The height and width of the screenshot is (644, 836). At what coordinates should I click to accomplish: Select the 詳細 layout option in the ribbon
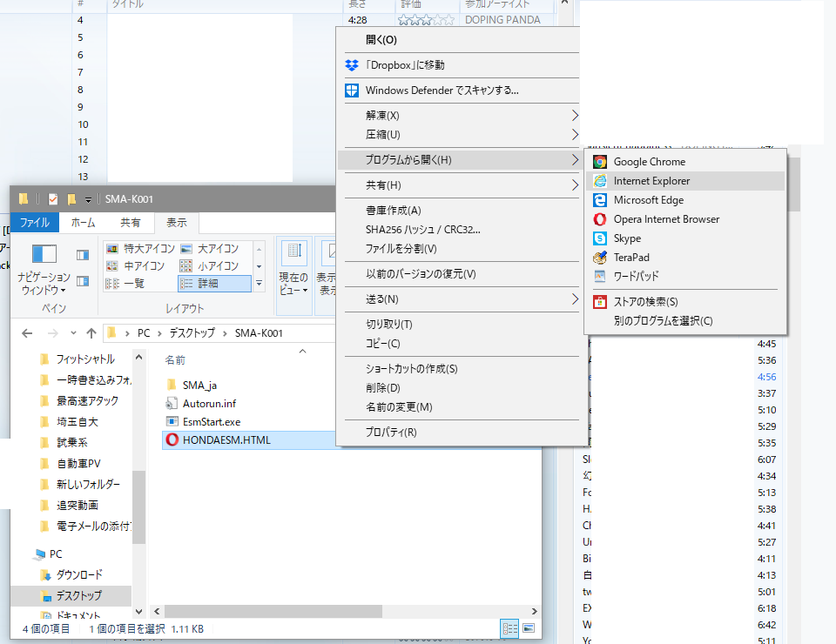(x=214, y=284)
